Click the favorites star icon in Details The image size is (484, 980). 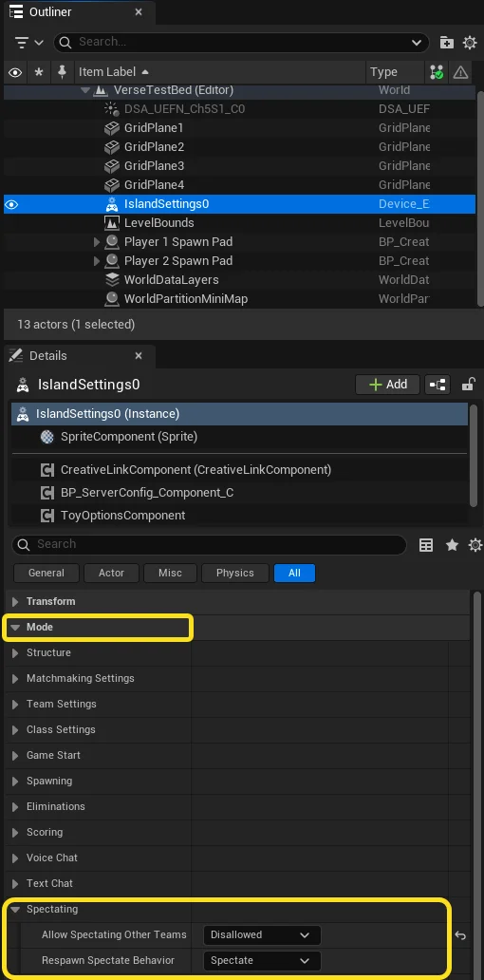[452, 545]
